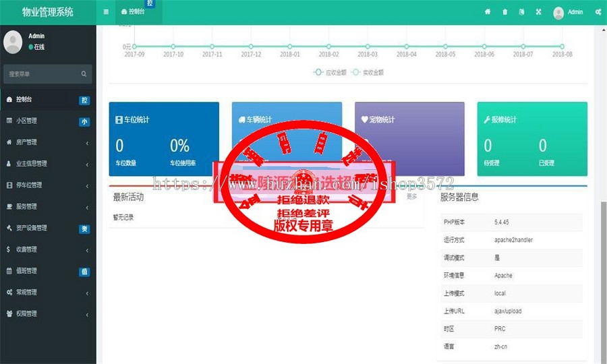This screenshot has height=364, width=607.
Task: Click the 资 badge next to 资产设备管理
Action: point(84,229)
